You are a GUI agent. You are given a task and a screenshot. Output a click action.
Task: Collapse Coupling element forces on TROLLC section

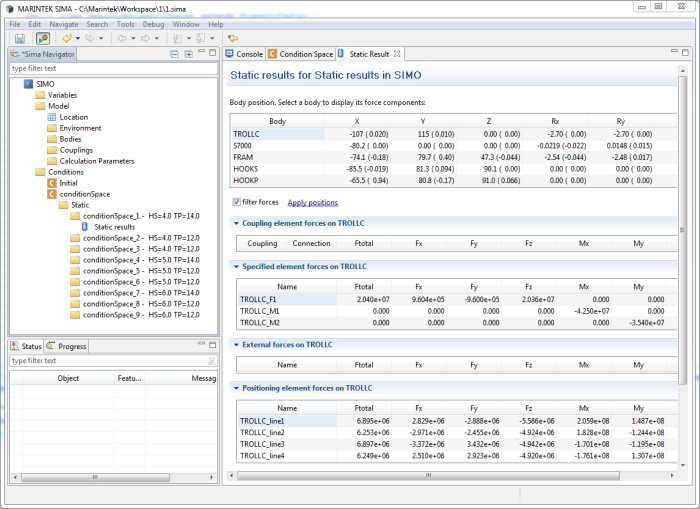coord(236,223)
